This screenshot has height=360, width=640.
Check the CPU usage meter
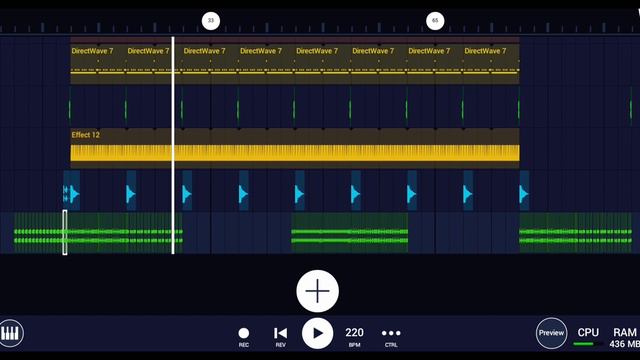click(588, 337)
